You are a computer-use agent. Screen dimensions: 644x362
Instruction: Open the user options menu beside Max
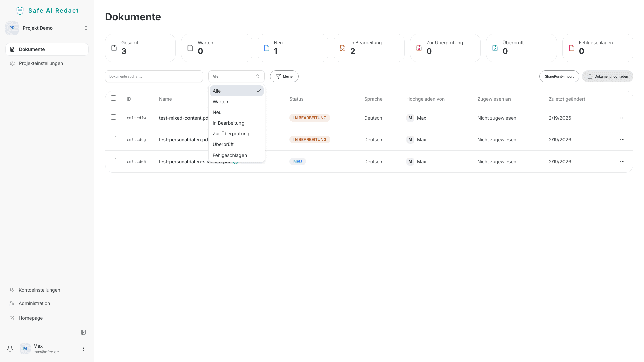pyautogui.click(x=83, y=348)
